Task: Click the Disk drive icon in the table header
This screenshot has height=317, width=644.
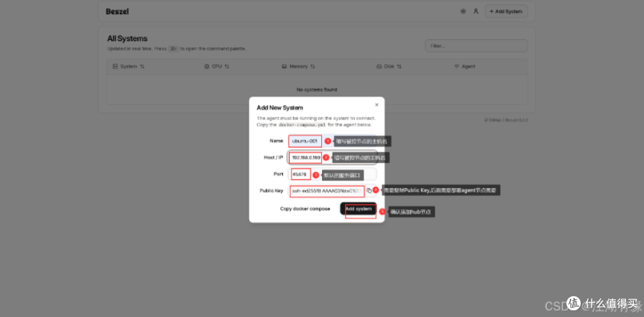Action: tap(379, 67)
